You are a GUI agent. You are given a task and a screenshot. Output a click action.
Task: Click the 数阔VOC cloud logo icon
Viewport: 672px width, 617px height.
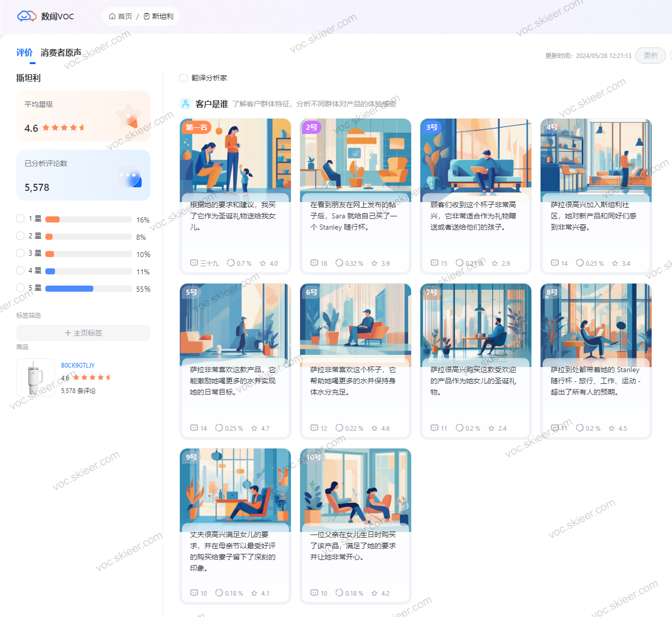point(26,16)
